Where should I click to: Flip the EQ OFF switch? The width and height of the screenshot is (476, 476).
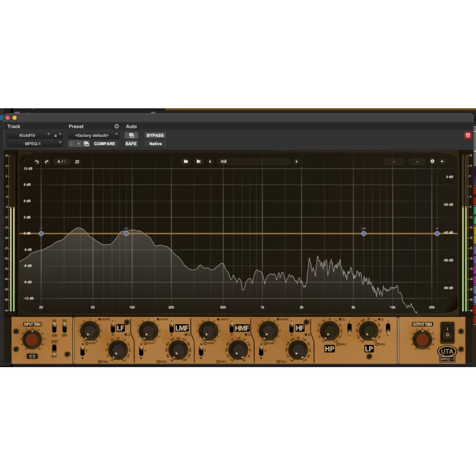pos(64,328)
